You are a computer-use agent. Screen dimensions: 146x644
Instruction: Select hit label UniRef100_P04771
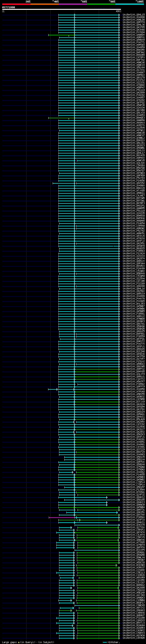(134, 42)
